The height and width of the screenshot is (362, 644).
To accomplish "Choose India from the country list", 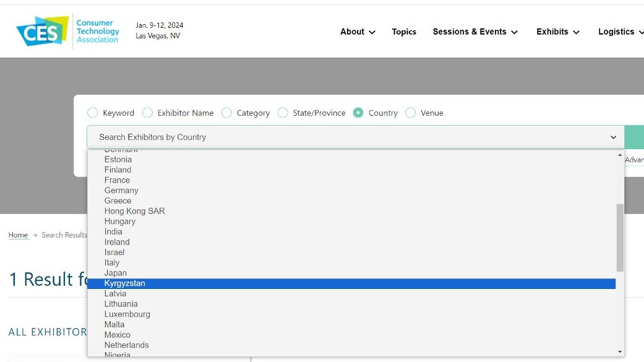I will pos(351,232).
